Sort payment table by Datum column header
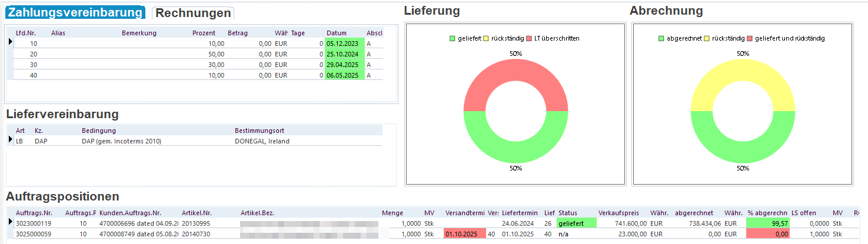The image size is (868, 244). (x=337, y=33)
